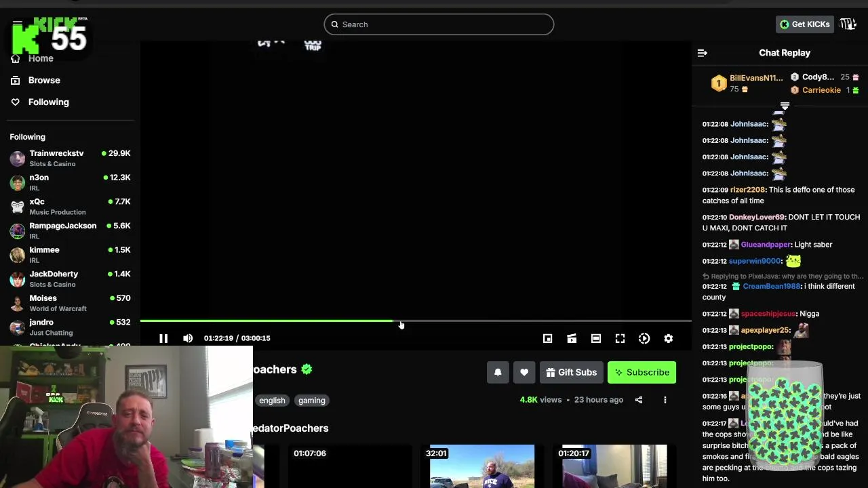The width and height of the screenshot is (868, 488).
Task: Click the verified badge beside channel name
Action: (x=307, y=369)
